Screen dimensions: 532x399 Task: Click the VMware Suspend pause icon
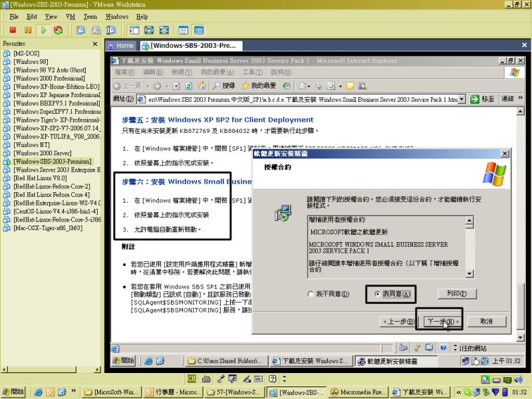pos(28,30)
